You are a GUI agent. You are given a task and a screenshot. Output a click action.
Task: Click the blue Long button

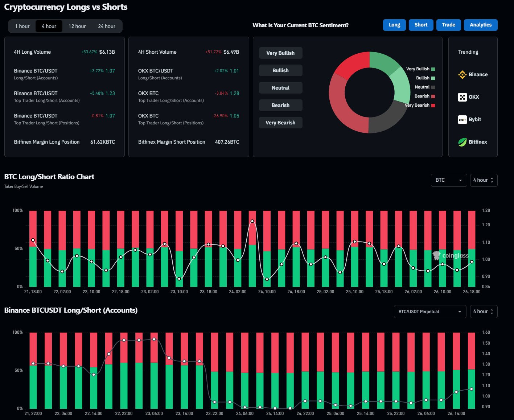tap(394, 25)
